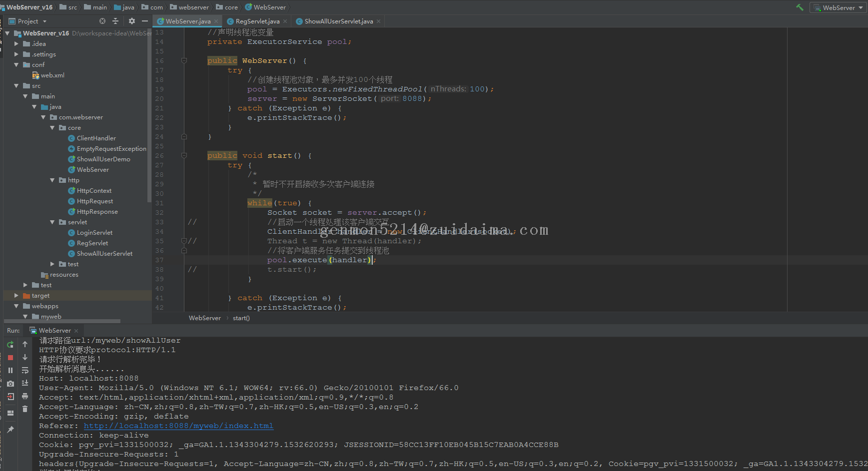This screenshot has height=471, width=868.
Task: Collapse the http package
Action: [52, 180]
